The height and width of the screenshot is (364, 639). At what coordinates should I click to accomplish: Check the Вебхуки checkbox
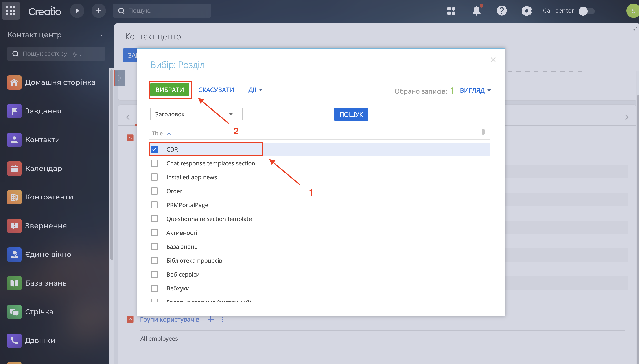pos(154,288)
